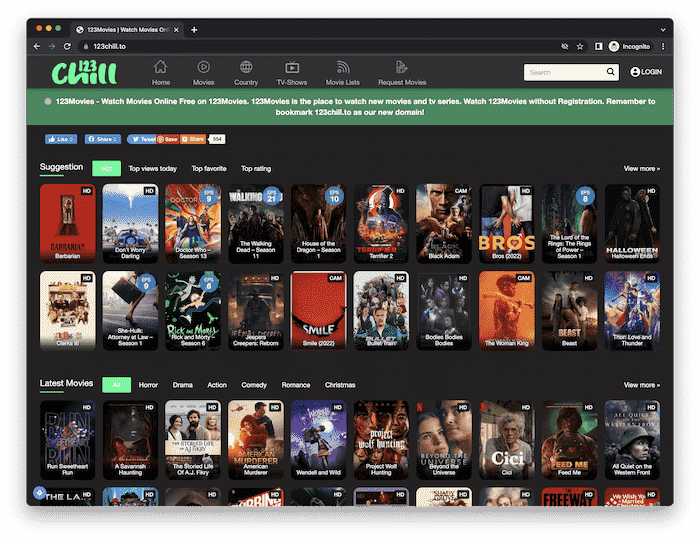The height and width of the screenshot is (541, 700).
Task: Select the All latest movies tab
Action: 117,385
